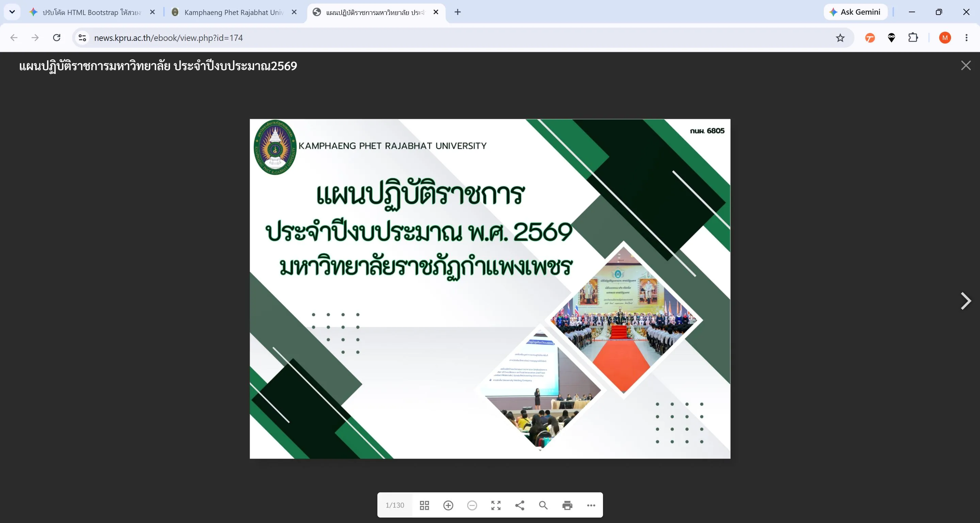Open the orange extension icon
The width and height of the screenshot is (980, 523).
coord(870,38)
